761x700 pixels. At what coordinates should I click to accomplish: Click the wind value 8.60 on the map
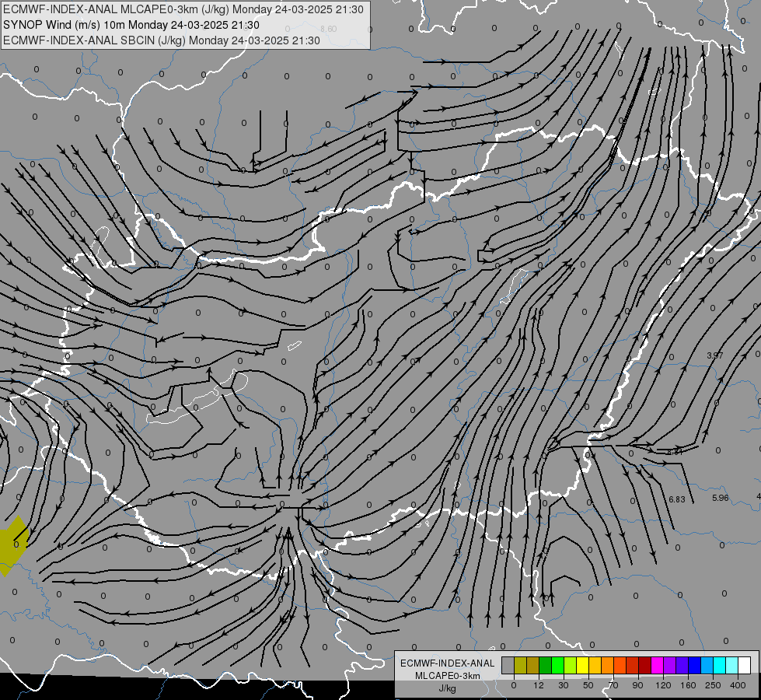point(329,29)
